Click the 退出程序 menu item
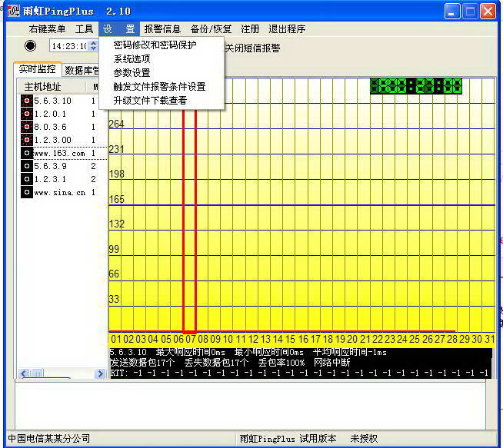Viewport: 503px width, 448px height. 287,29
